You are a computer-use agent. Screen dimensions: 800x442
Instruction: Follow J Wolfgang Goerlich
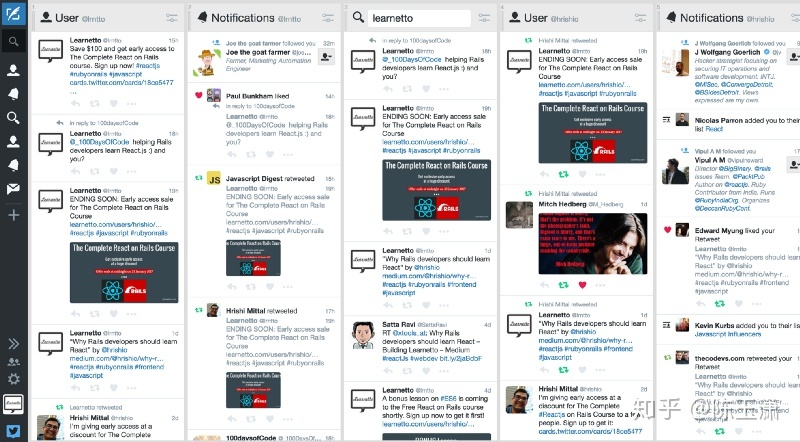click(794, 56)
